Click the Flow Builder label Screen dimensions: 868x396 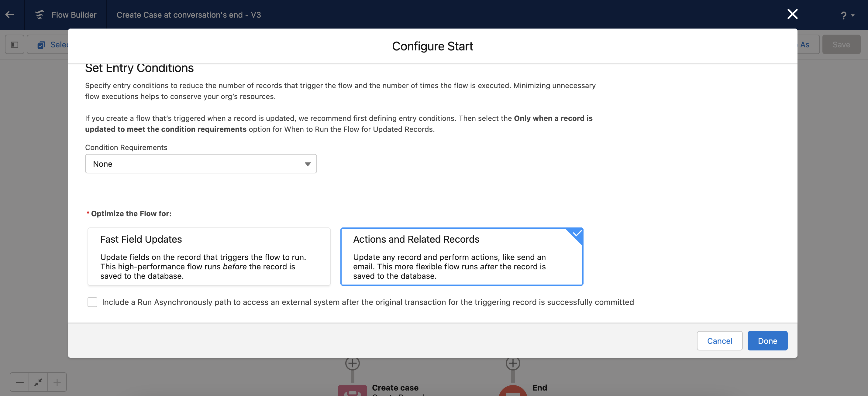point(74,15)
